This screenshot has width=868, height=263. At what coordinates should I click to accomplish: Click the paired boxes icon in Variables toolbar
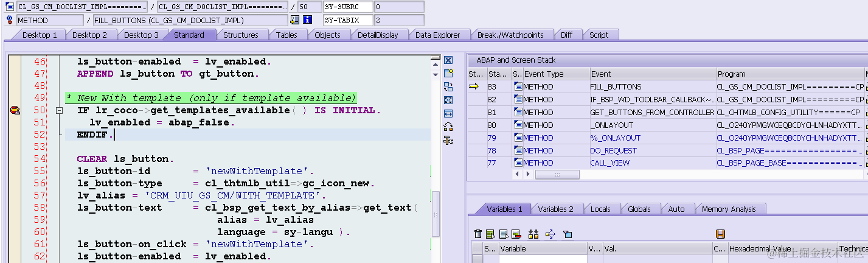[x=533, y=234]
